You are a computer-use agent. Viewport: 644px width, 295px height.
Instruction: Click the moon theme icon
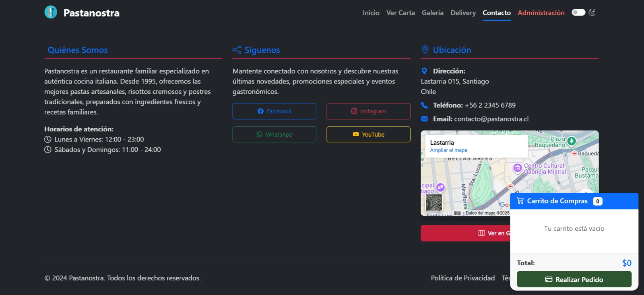click(x=592, y=12)
